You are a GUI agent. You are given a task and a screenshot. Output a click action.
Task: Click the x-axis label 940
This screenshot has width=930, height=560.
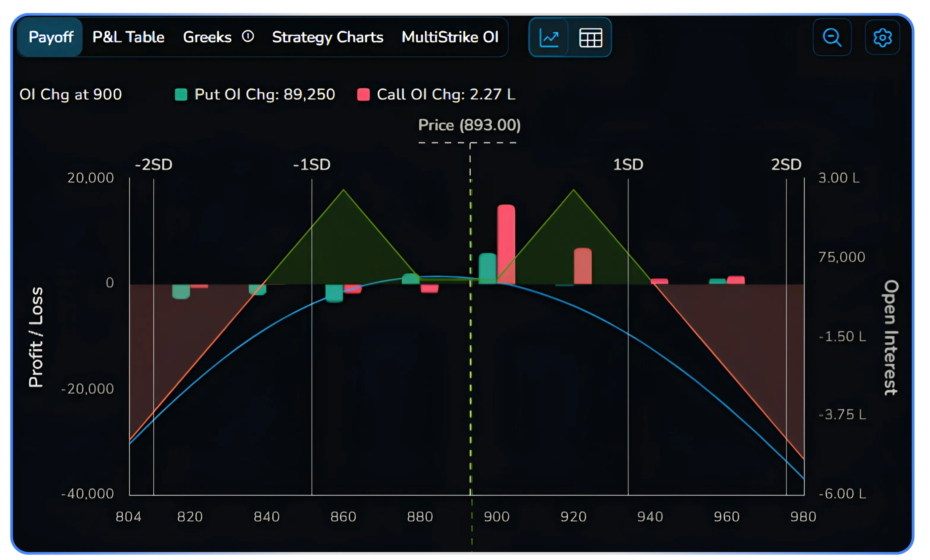(x=650, y=517)
